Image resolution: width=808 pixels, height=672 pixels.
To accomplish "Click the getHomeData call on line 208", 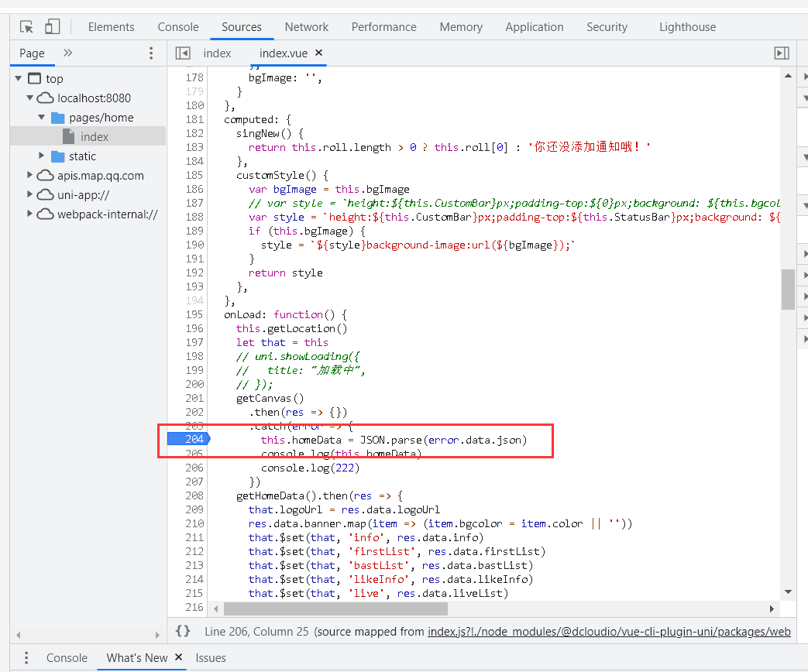I will [277, 495].
